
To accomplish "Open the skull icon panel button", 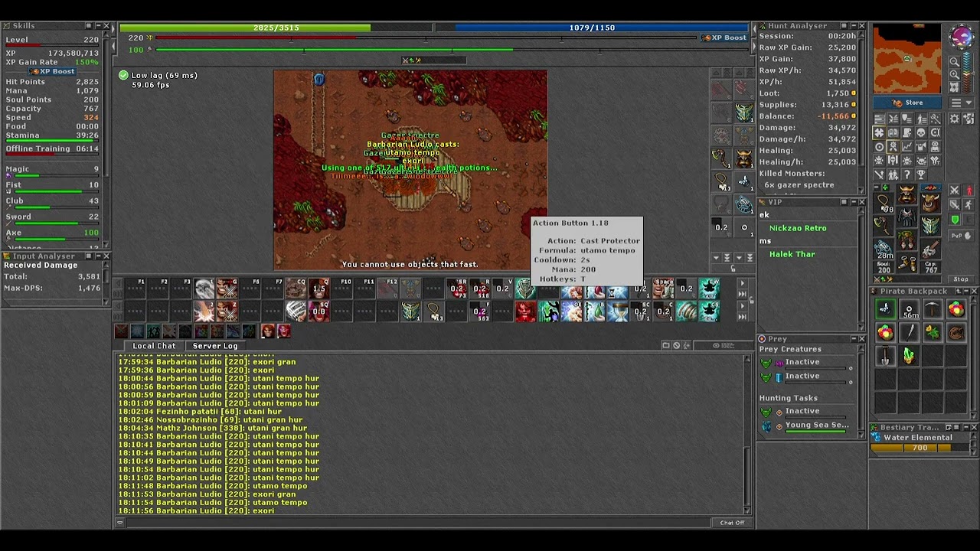I will (920, 132).
